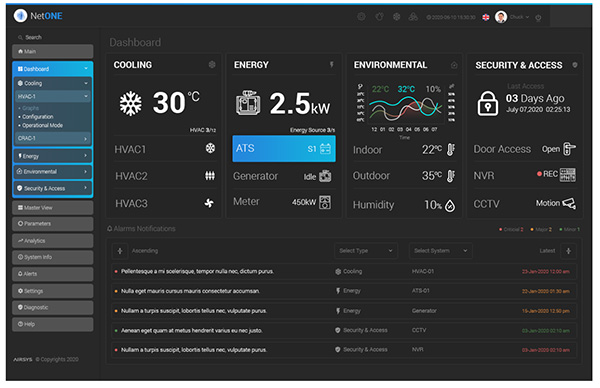This screenshot has width=600, height=388.
Task: Open Master View in the sidebar
Action: coord(53,207)
